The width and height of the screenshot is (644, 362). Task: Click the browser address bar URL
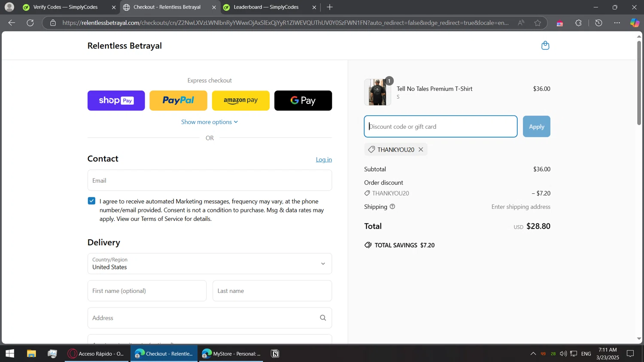pyautogui.click(x=286, y=23)
